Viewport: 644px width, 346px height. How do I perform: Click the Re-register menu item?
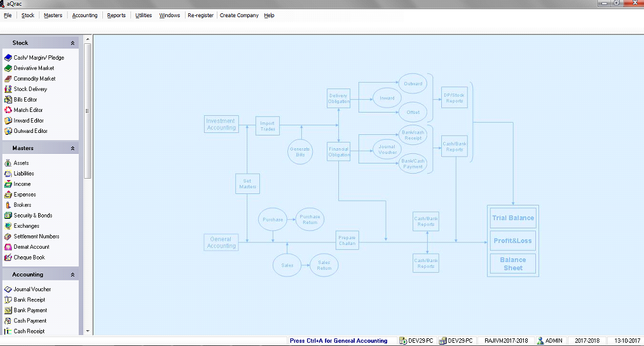click(x=200, y=15)
